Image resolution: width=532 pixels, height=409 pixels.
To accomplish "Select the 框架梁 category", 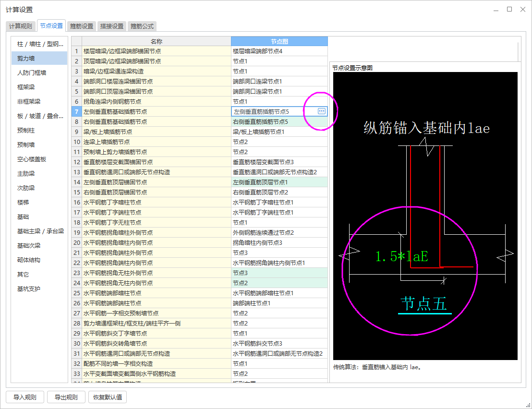I will (x=40, y=87).
